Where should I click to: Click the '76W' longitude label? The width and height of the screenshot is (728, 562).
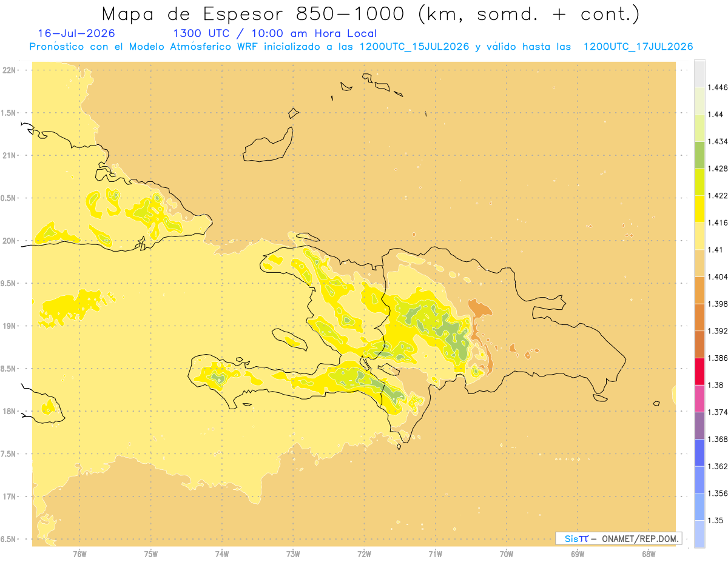point(79,554)
